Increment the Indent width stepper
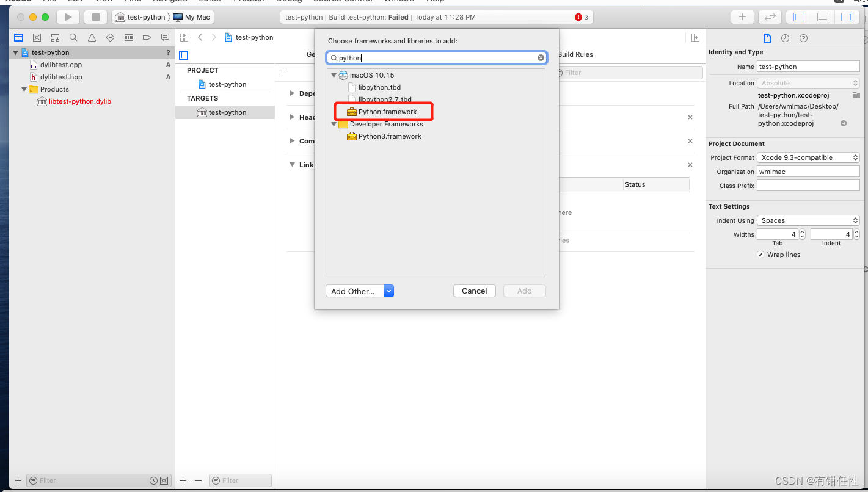The image size is (868, 492). click(856, 232)
